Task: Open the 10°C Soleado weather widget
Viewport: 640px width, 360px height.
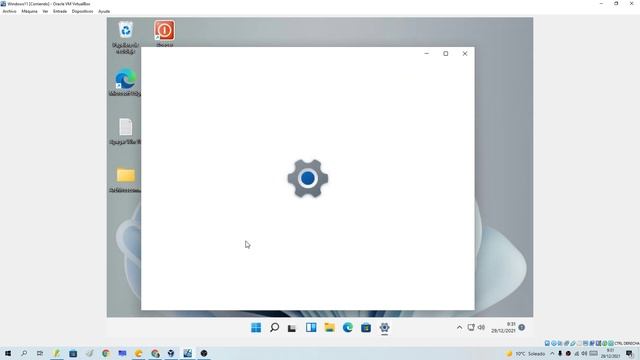Action: pos(525,353)
